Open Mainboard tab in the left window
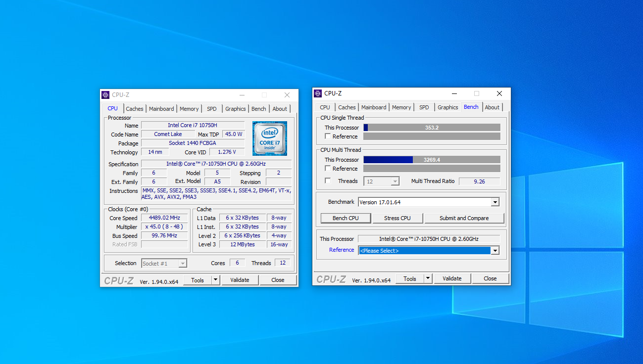 161,109
